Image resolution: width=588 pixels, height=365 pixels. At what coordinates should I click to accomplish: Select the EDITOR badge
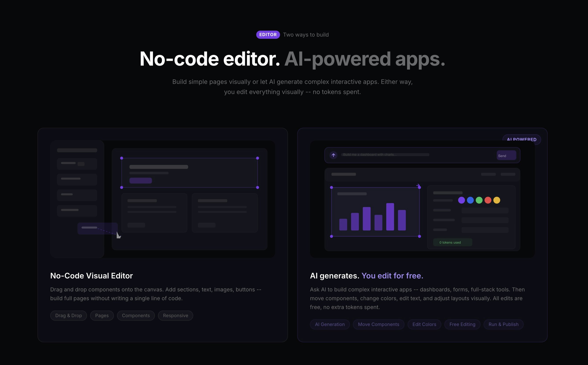pos(268,35)
